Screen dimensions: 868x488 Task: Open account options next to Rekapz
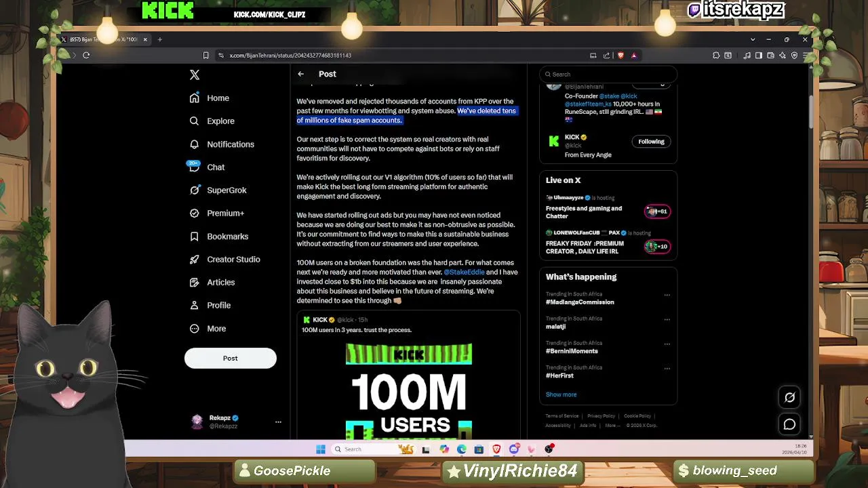278,422
